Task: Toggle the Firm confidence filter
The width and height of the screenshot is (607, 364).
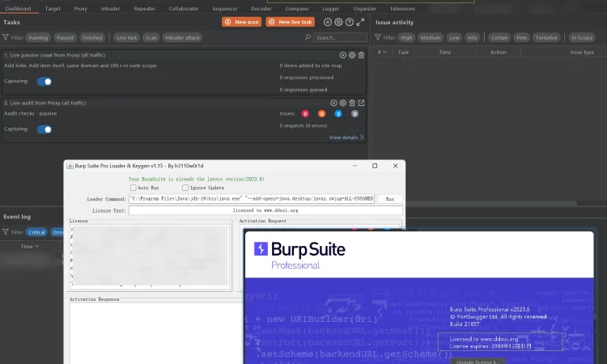Action: [x=521, y=37]
